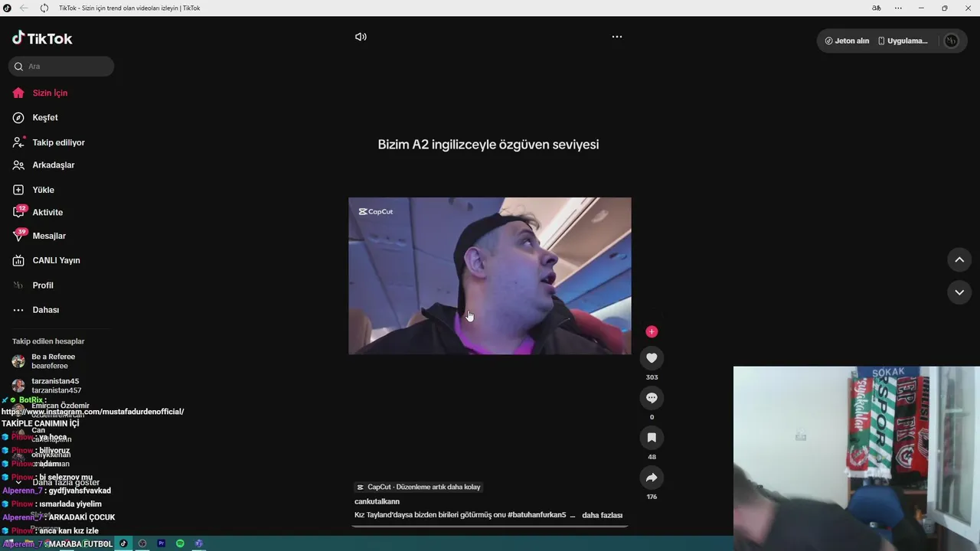Viewport: 980px width, 551px height.
Task: Open the comments bubble icon
Action: pos(652,398)
